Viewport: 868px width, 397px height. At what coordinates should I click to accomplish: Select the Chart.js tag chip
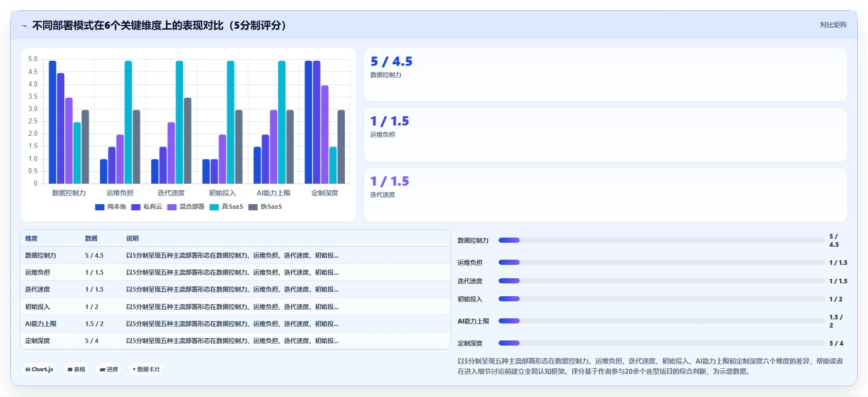tap(40, 369)
